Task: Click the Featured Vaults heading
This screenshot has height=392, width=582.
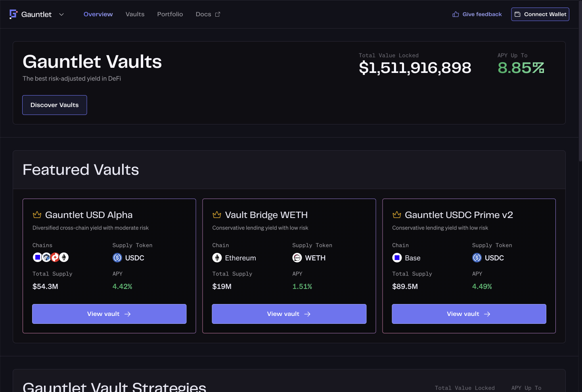Action: click(81, 170)
